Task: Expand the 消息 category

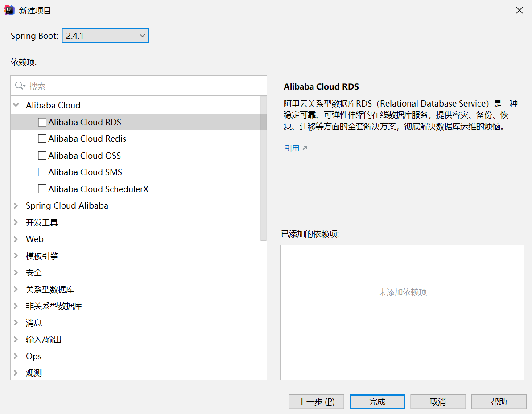Action: click(x=16, y=323)
